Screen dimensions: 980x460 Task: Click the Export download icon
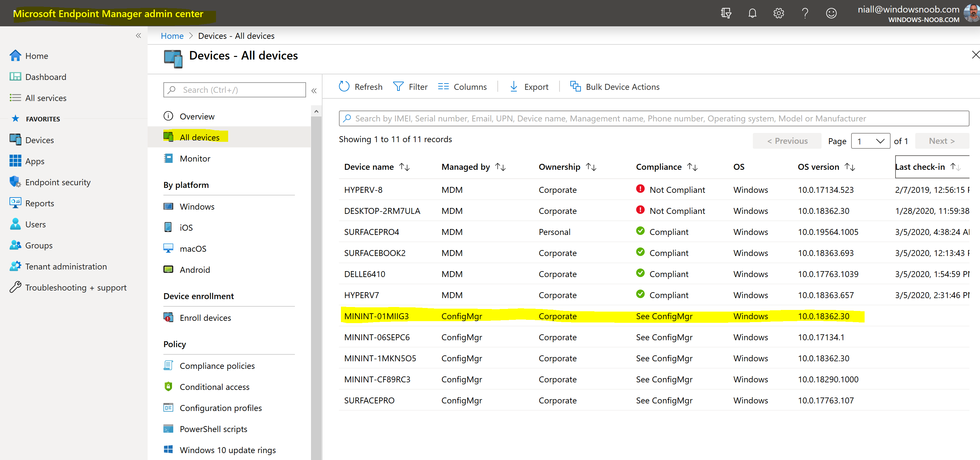click(x=514, y=87)
